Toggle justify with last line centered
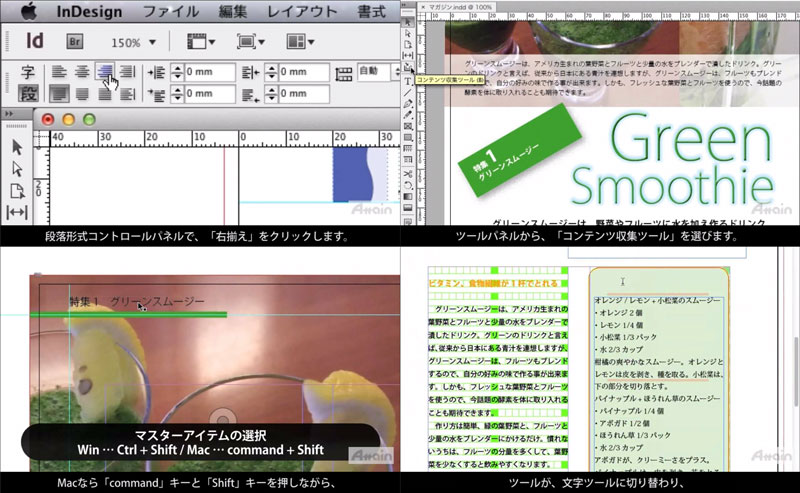 (82, 93)
